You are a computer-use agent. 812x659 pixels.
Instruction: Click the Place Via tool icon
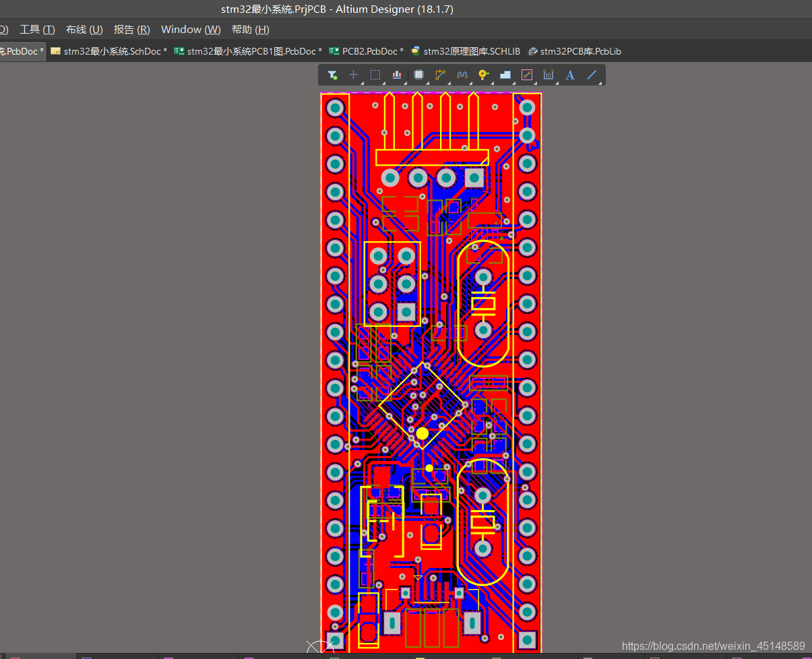483,75
